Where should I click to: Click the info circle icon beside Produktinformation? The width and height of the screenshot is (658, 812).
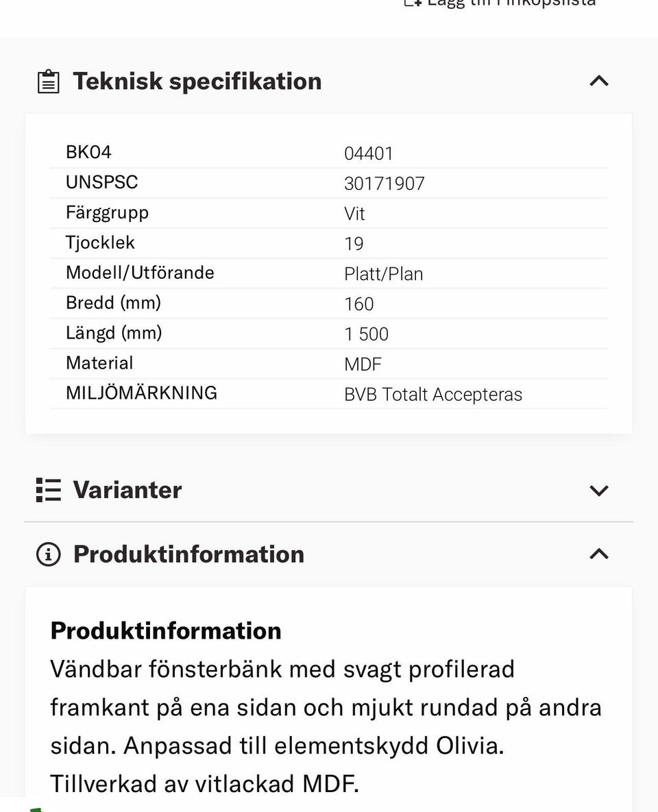[49, 554]
